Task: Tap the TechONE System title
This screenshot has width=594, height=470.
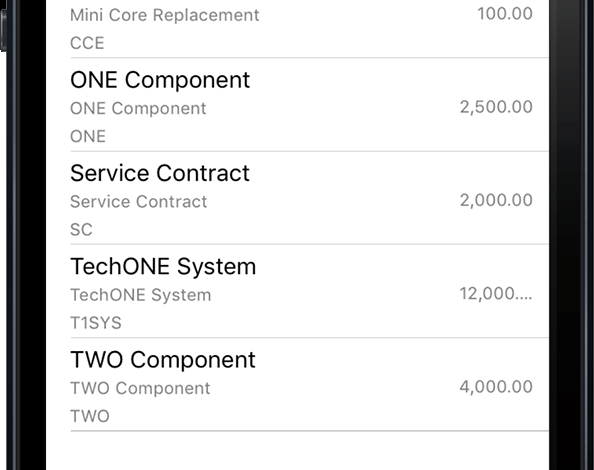Action: 163,267
